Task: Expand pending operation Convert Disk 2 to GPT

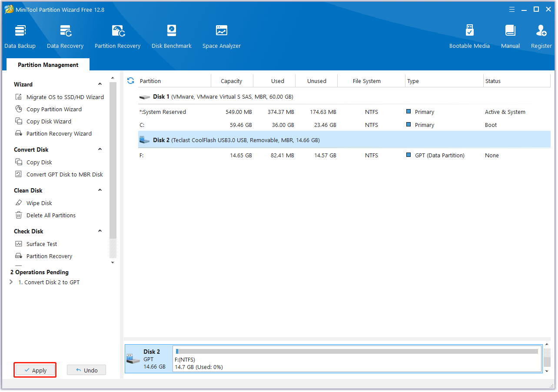Action: pyautogui.click(x=11, y=282)
